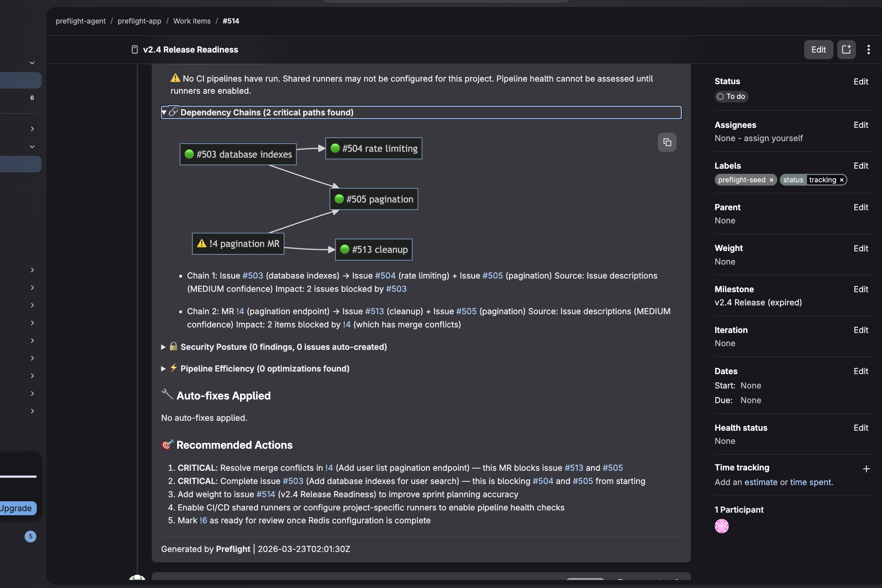Click assign yourself link

pos(773,139)
